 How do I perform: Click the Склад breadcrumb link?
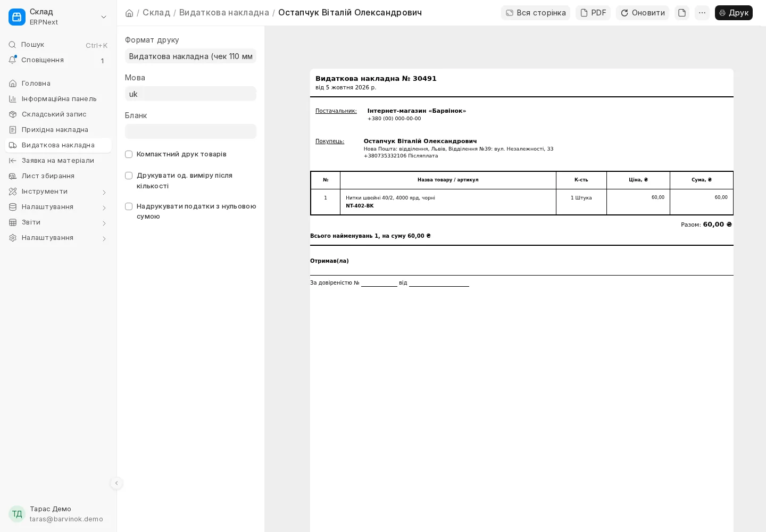pyautogui.click(x=156, y=12)
